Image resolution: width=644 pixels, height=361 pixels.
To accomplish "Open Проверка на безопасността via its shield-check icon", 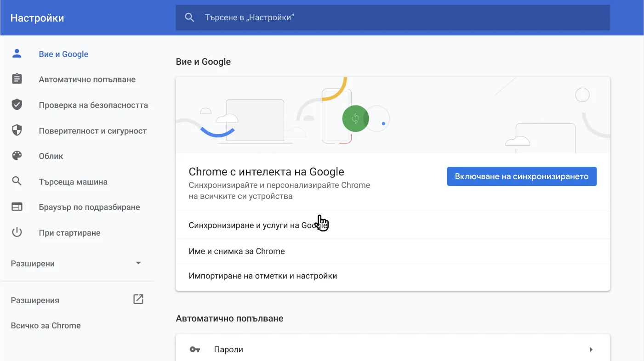I will (x=17, y=105).
